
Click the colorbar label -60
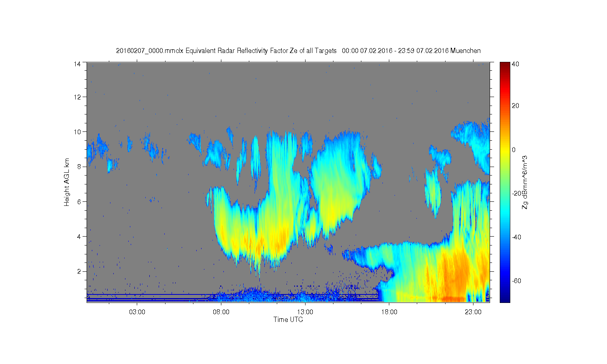tap(516, 281)
